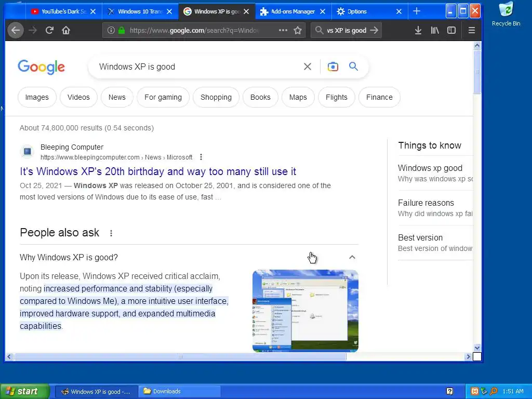
Task: Open the Firefox hamburger menu
Action: click(472, 30)
